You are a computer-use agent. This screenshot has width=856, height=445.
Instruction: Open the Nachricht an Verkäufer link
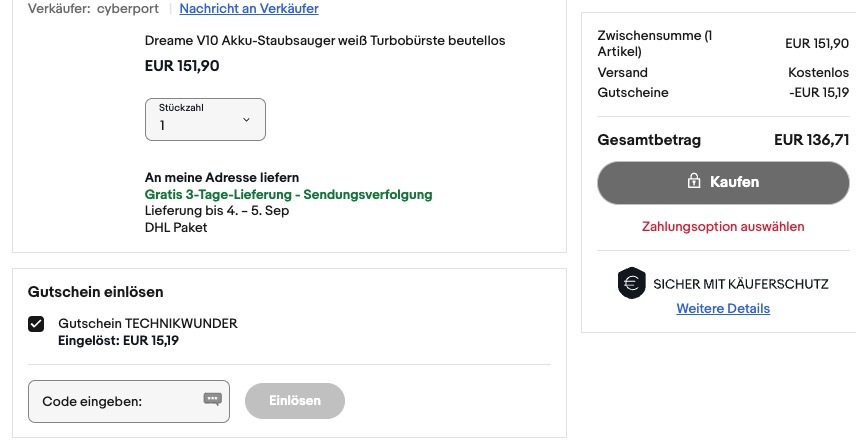point(249,9)
